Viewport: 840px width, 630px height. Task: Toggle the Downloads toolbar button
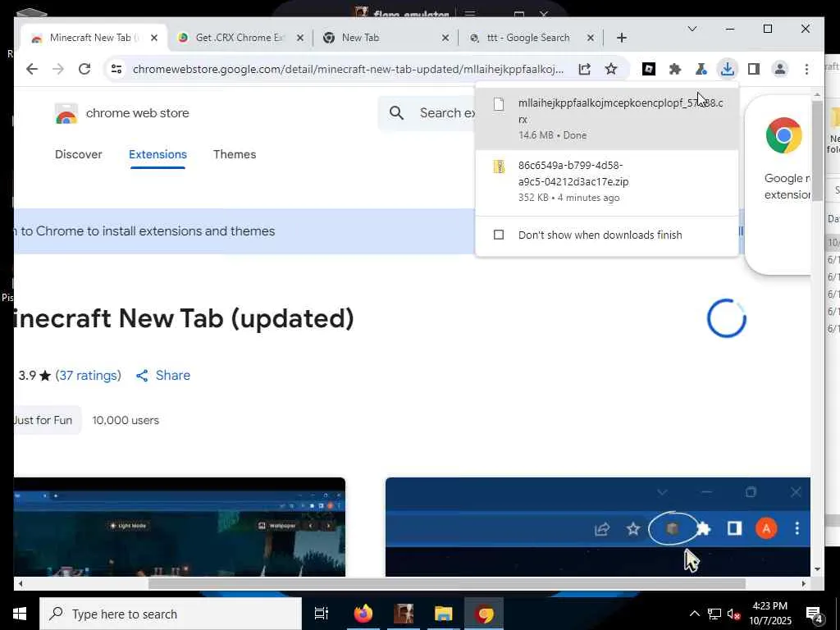tap(727, 69)
